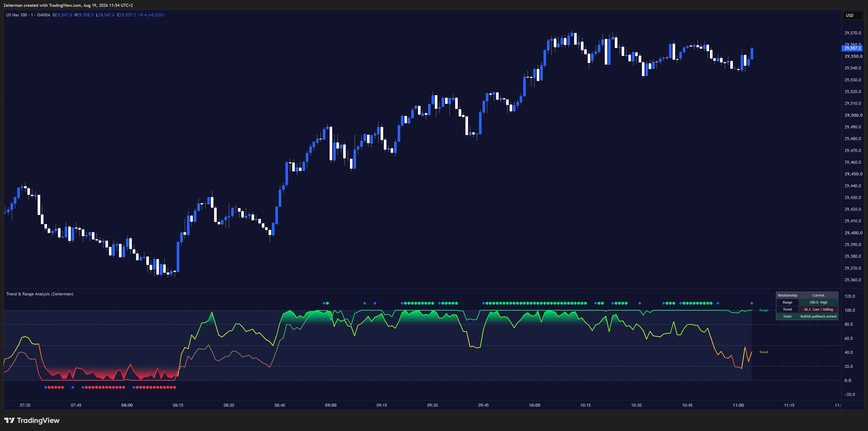
Task: Click the 100.0 High value cell
Action: coord(818,302)
